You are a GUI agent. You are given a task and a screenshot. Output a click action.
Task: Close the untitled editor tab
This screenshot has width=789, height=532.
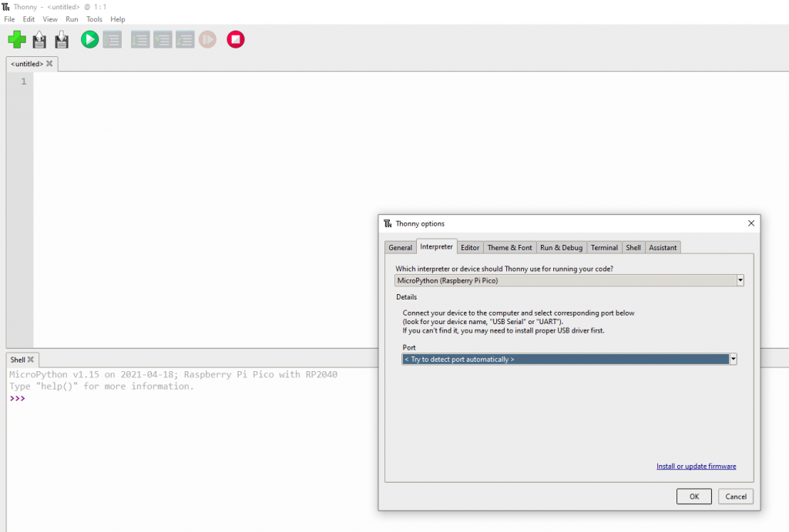click(50, 64)
